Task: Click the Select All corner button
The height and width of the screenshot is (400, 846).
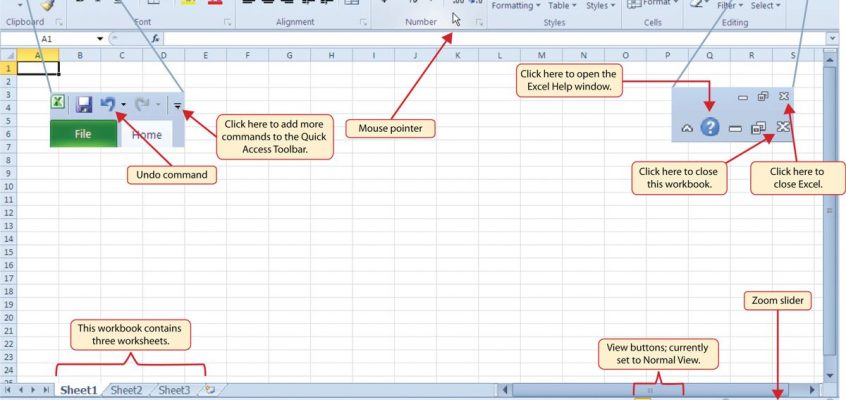Action: 8,55
